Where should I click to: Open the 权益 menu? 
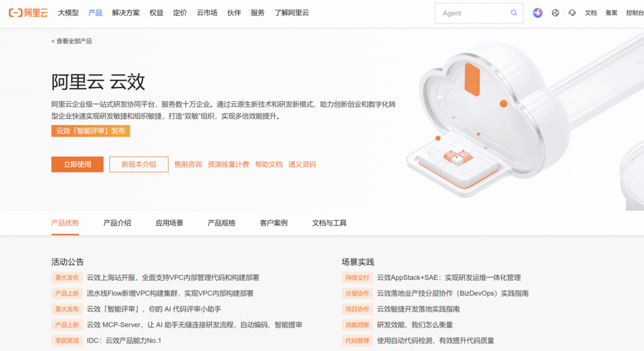pyautogui.click(x=157, y=13)
